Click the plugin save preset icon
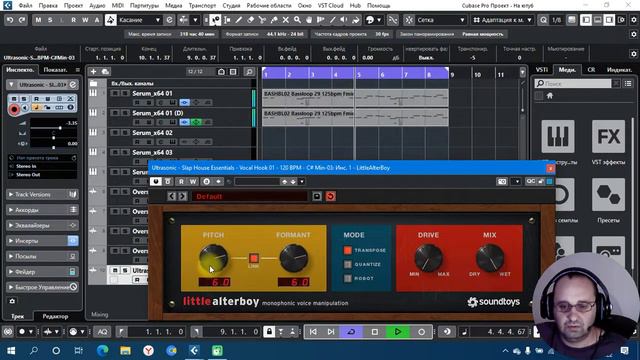Image resolution: width=640 pixels, height=360 pixels. point(317,196)
